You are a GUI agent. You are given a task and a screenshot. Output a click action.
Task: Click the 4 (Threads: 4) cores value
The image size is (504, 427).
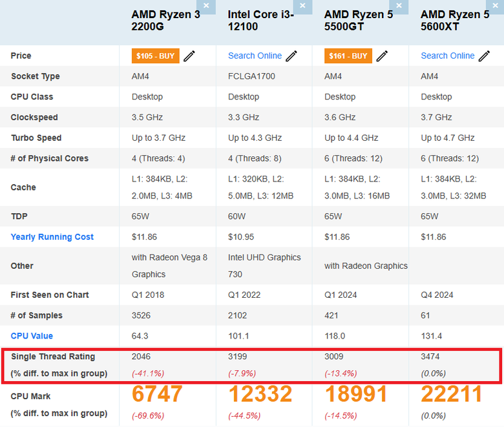point(158,159)
